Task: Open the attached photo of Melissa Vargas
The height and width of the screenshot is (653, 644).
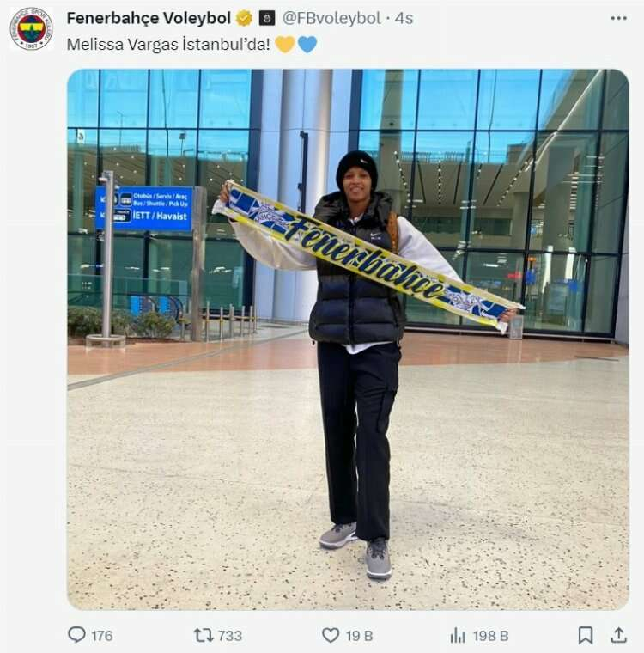Action: point(348,339)
